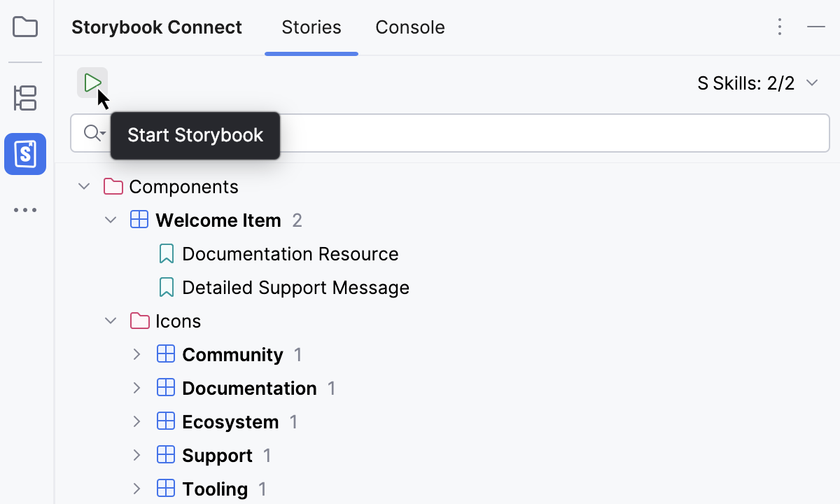Click the Welcome Item component grid icon
This screenshot has width=840, height=504.
(x=139, y=220)
